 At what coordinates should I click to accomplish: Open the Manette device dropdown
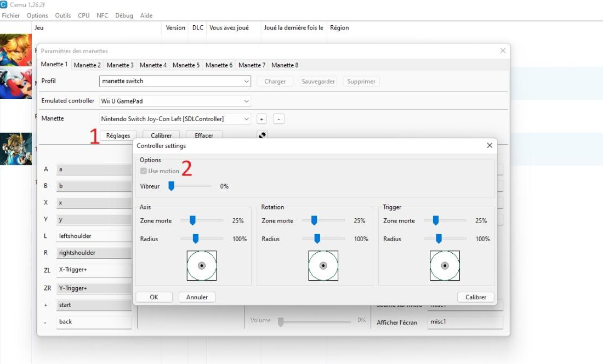246,119
